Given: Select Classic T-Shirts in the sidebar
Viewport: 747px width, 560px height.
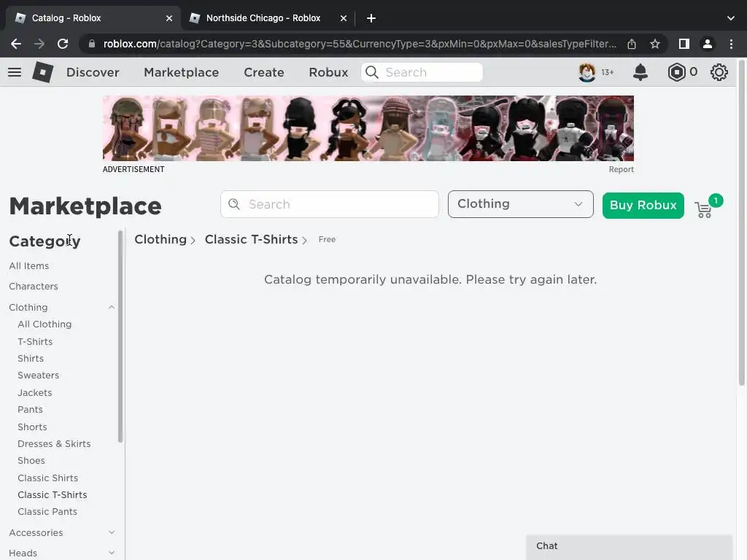Looking at the screenshot, I should (53, 495).
